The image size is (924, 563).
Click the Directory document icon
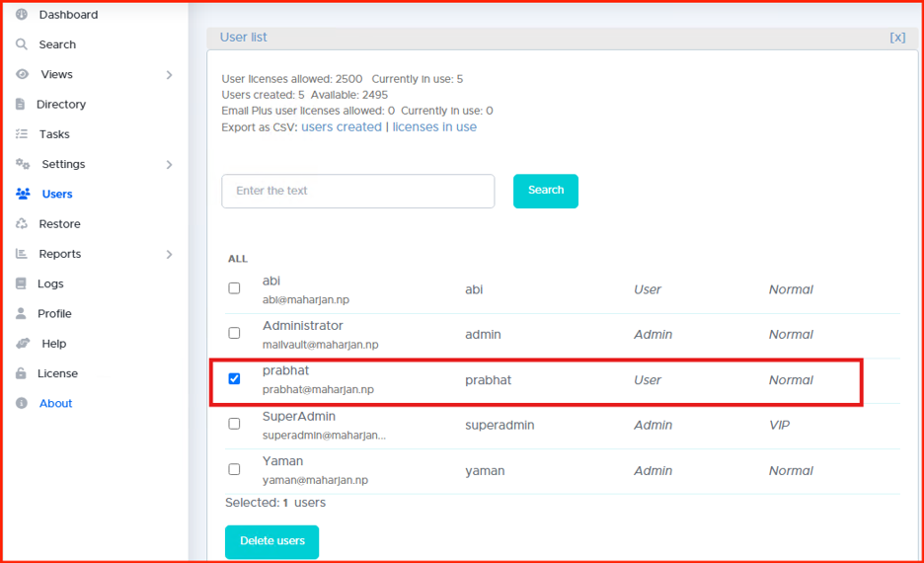(x=20, y=104)
